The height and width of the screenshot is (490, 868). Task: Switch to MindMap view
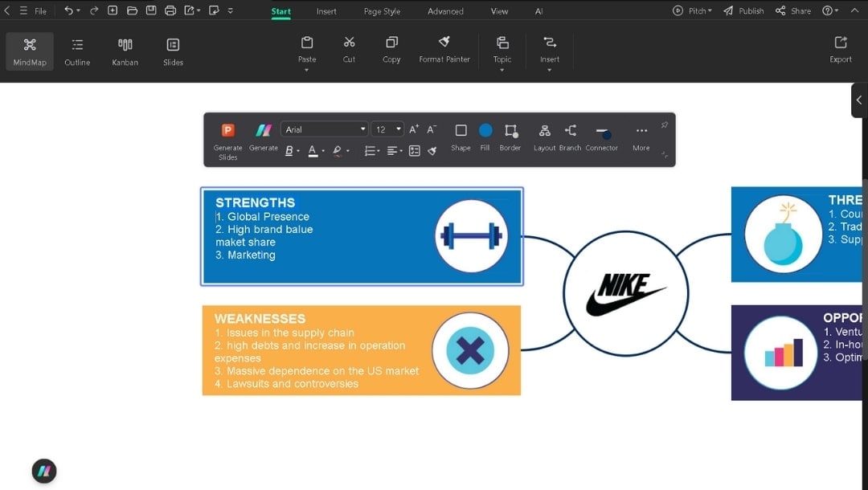(30, 51)
